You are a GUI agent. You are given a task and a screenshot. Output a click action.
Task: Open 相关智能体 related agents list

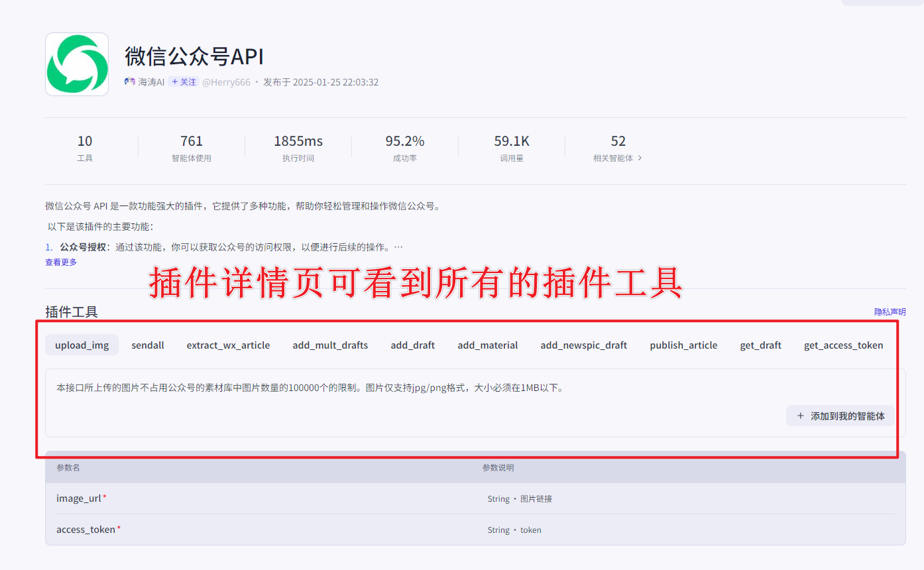(618, 158)
